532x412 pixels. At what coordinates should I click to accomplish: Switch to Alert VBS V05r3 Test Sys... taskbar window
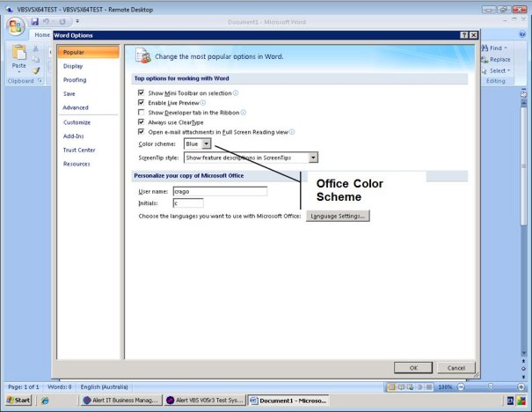(x=205, y=401)
